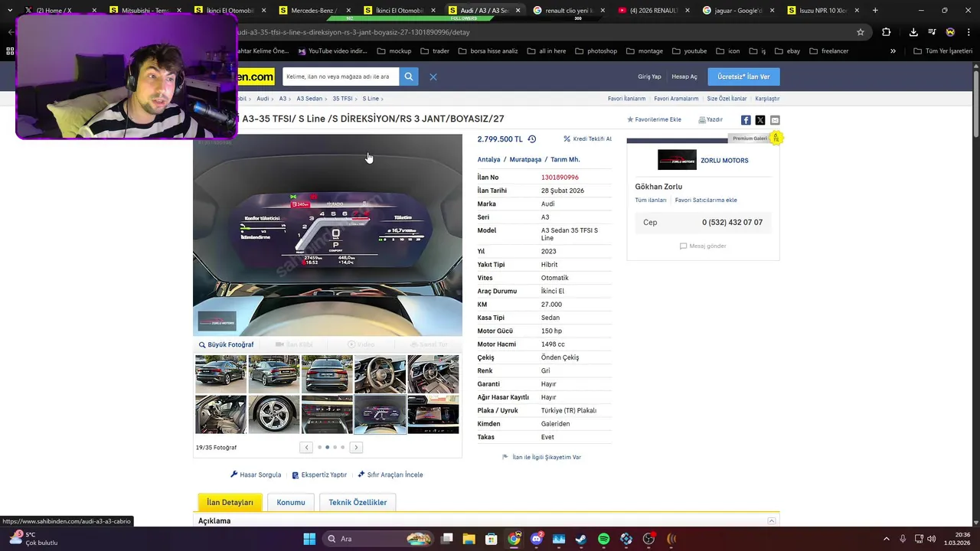Open borsa hisse analiz bookmarks folder
The width and height of the screenshot is (980, 551).
(488, 51)
